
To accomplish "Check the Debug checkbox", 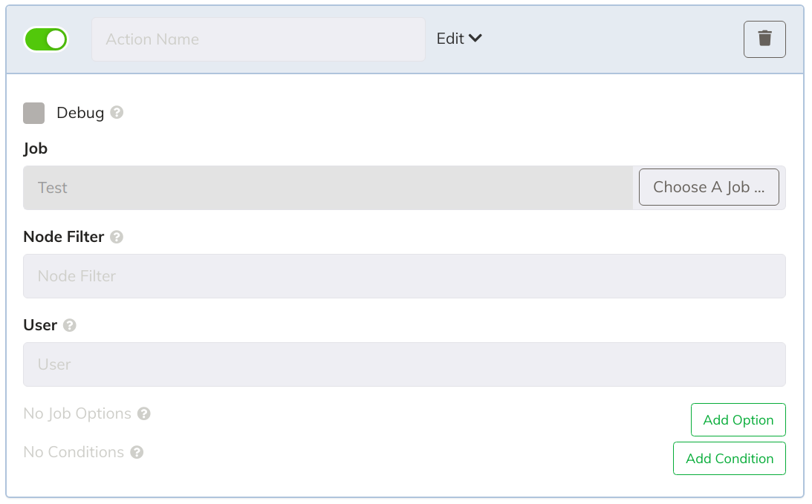I will [x=33, y=113].
